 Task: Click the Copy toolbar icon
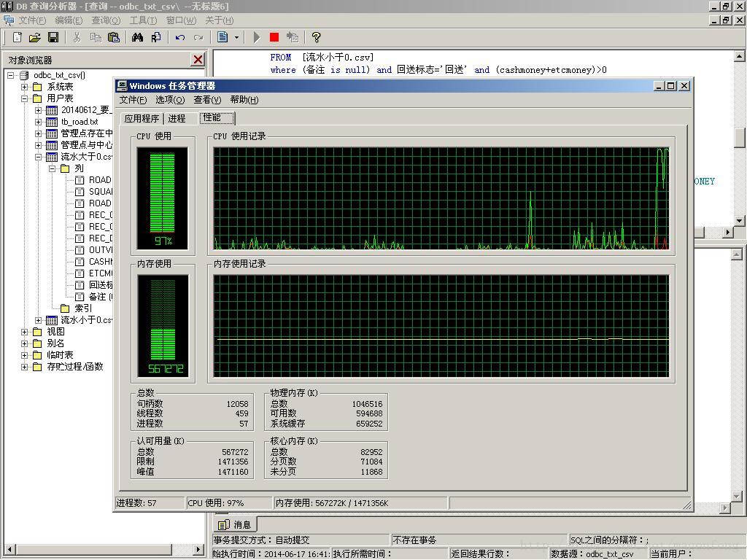pos(96,37)
